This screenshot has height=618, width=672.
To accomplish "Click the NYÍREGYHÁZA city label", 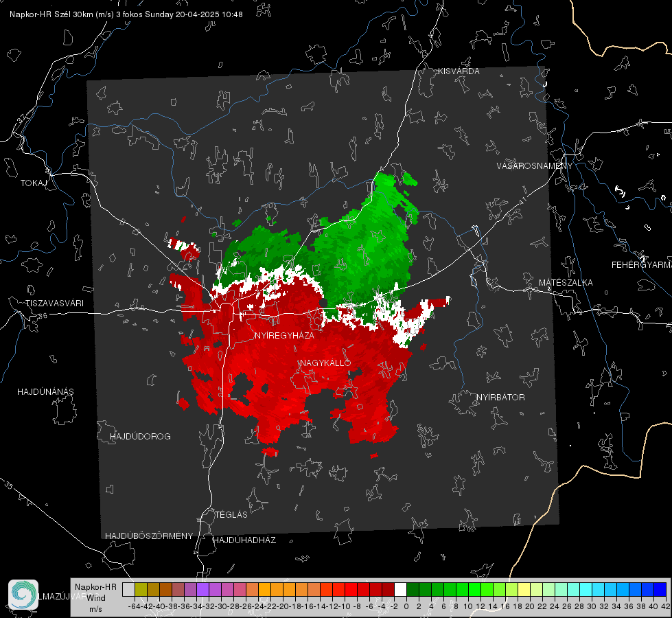I will [284, 335].
